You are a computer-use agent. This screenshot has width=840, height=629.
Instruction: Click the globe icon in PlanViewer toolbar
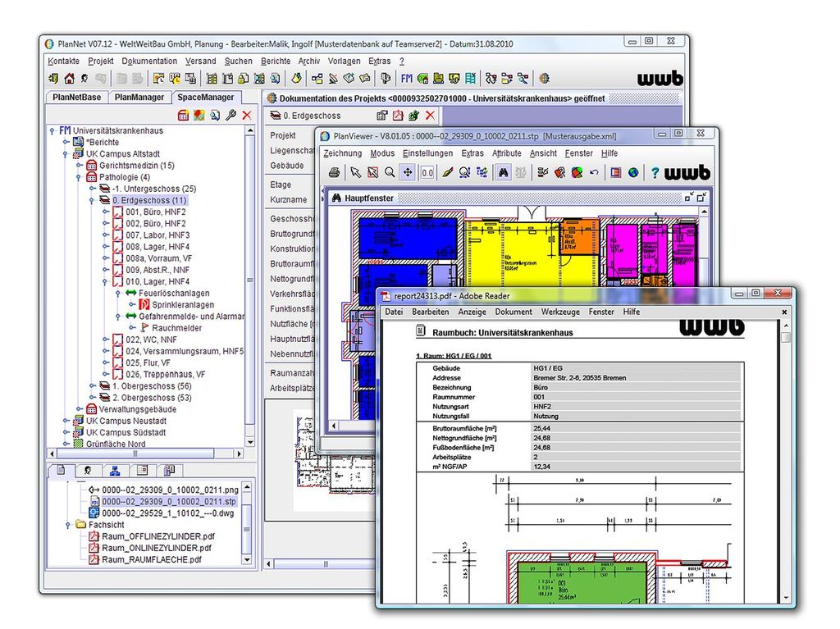click(x=633, y=172)
